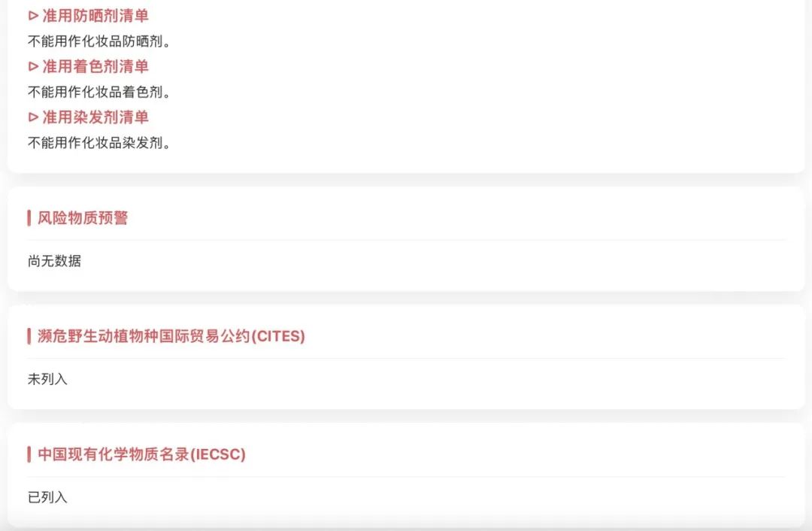Image resolution: width=812 pixels, height=531 pixels.
Task: Click the 未列入 status under CITES
Action: (47, 379)
